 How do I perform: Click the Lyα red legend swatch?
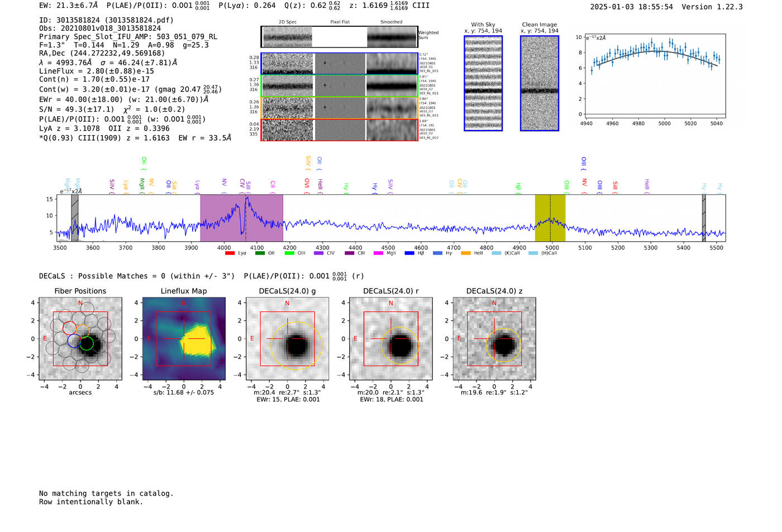230,253
